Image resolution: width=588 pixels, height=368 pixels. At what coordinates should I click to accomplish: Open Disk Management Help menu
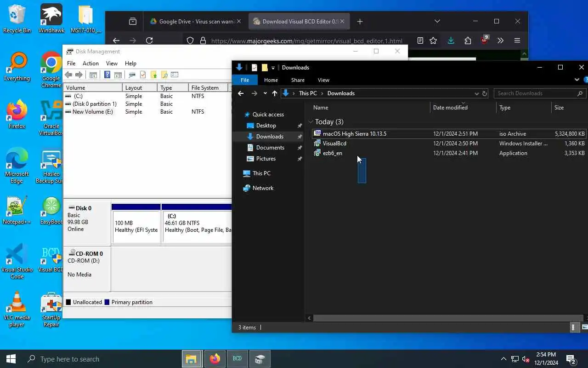pos(130,63)
